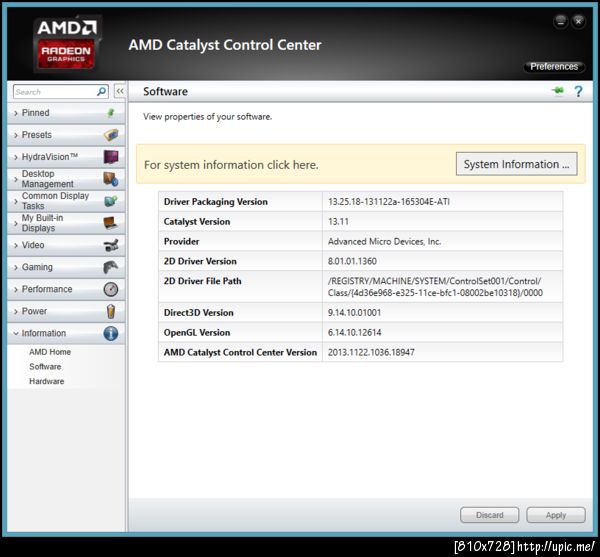The height and width of the screenshot is (557, 600).
Task: Expand the Gaming section
Action: coord(66,267)
